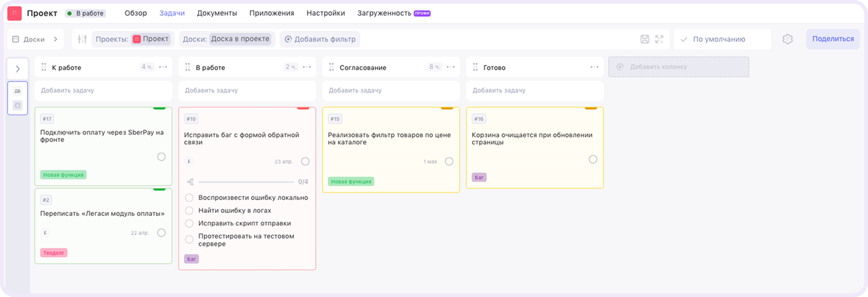Click the save view floppy disk icon
Image resolution: width=868 pixels, height=297 pixels.
click(x=644, y=39)
